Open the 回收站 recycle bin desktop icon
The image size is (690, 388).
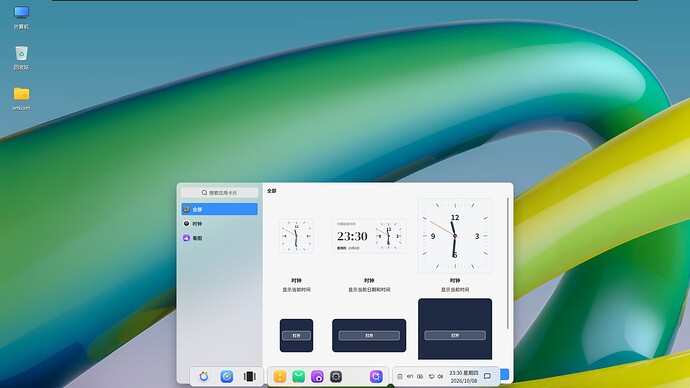click(21, 58)
